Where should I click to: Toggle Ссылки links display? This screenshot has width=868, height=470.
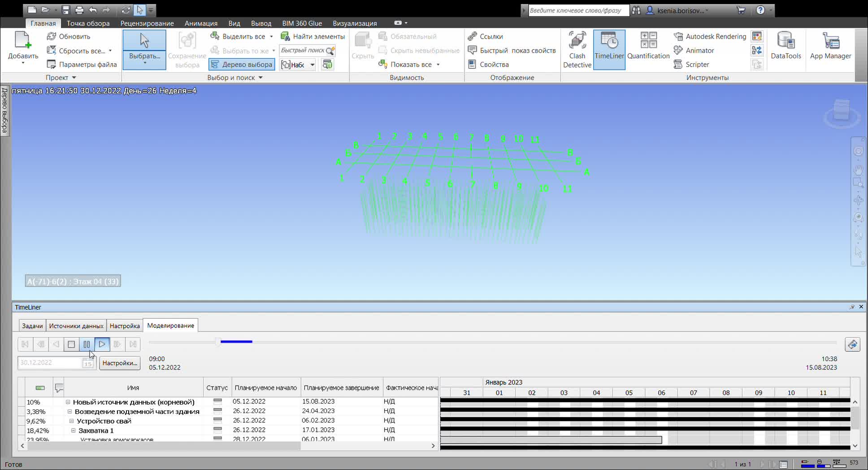point(485,36)
